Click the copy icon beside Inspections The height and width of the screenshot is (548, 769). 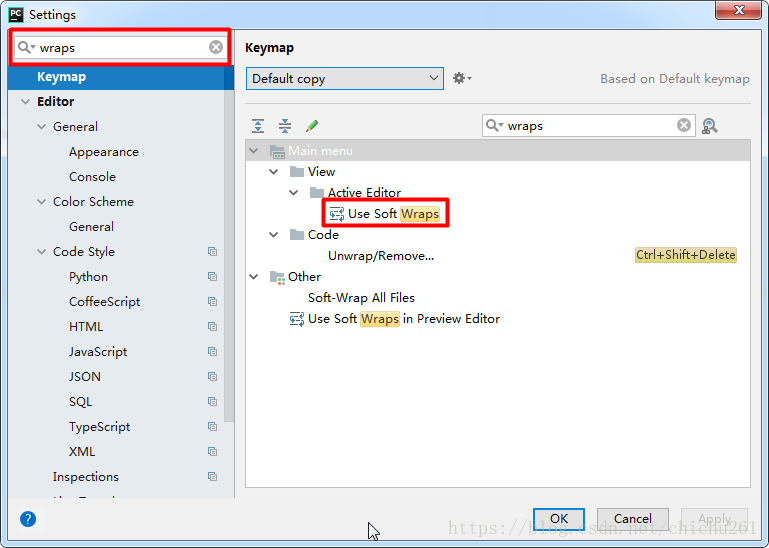pos(212,476)
